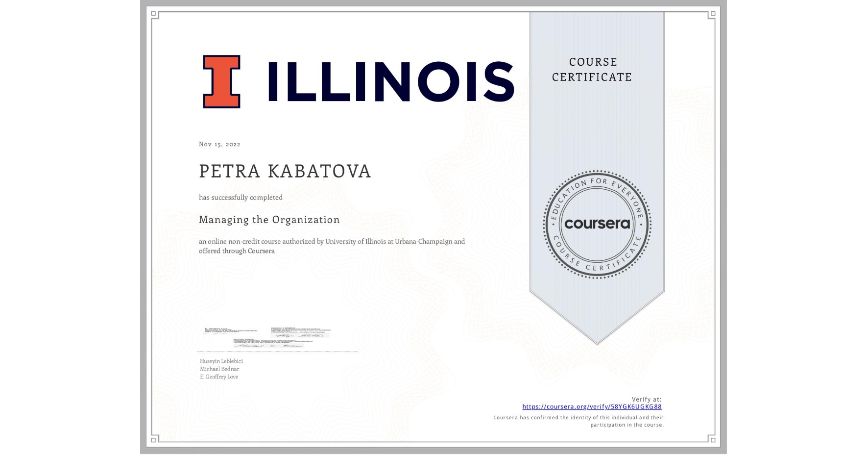Viewport: 868px width, 455px height.
Task: Click the orange Illinois block I logo
Action: coord(221,81)
